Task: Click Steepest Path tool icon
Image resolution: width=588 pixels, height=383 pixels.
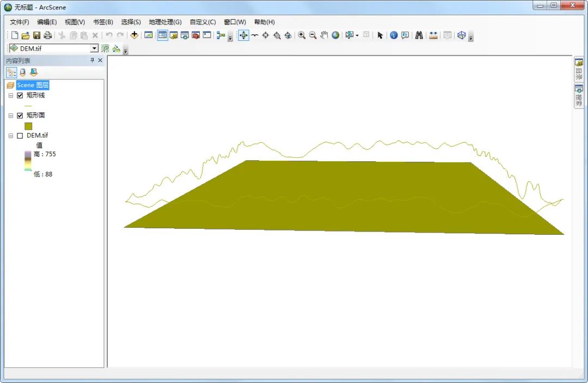Action: tap(117, 48)
